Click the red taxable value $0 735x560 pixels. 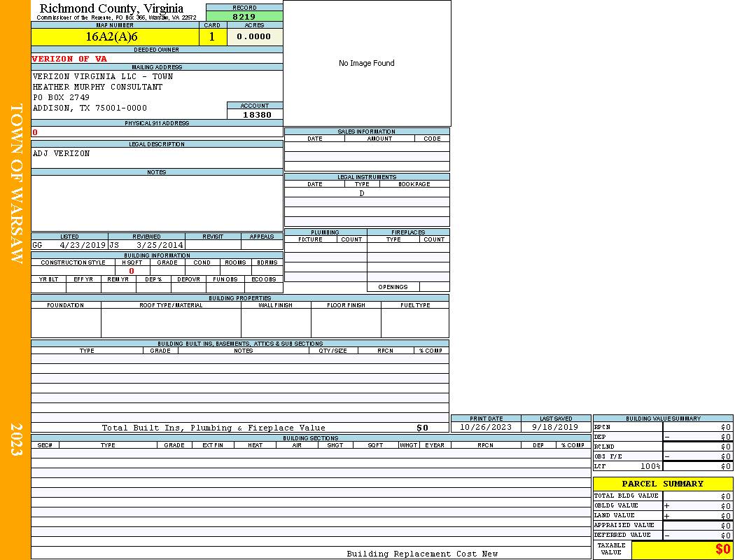tap(722, 550)
